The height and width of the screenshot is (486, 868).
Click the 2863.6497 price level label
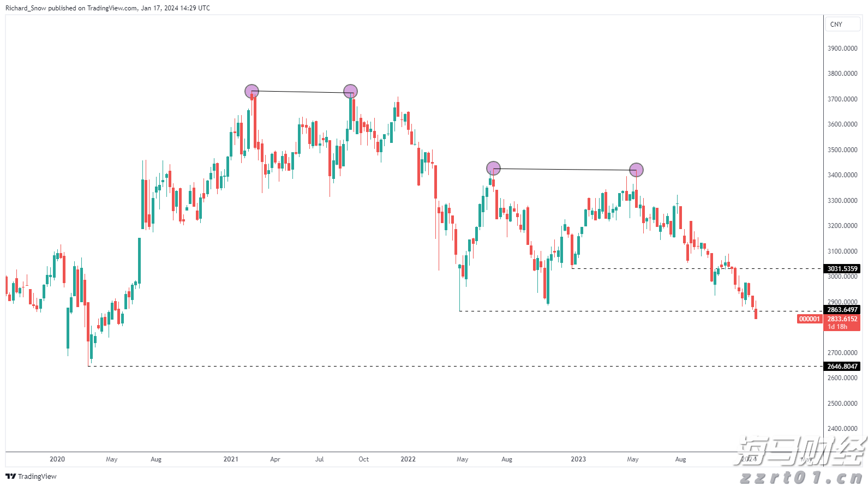(x=842, y=310)
